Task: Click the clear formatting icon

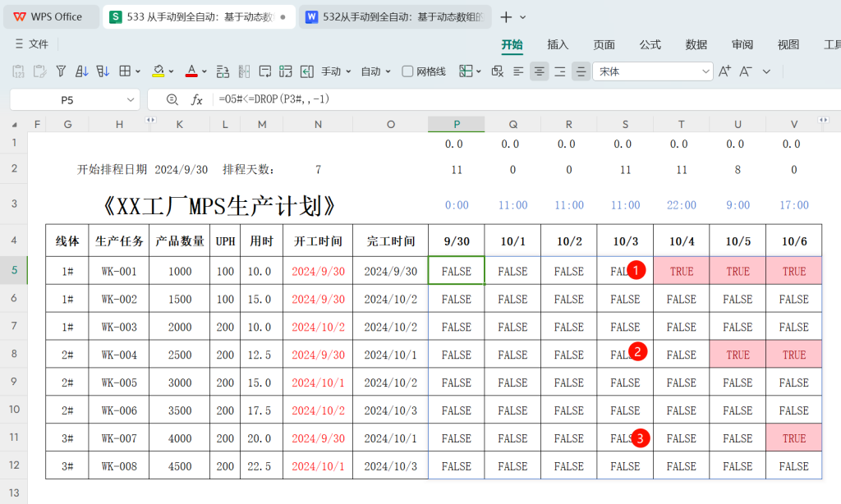Action: point(497,71)
